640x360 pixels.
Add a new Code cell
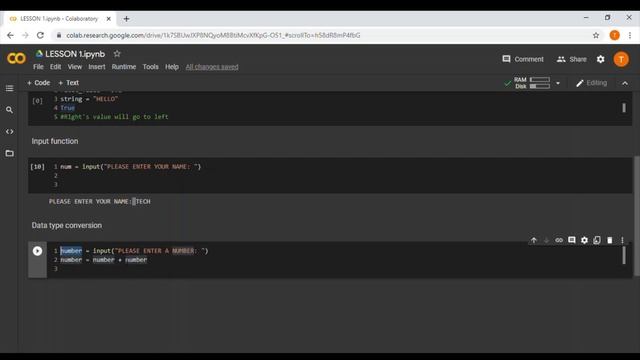pyautogui.click(x=38, y=83)
